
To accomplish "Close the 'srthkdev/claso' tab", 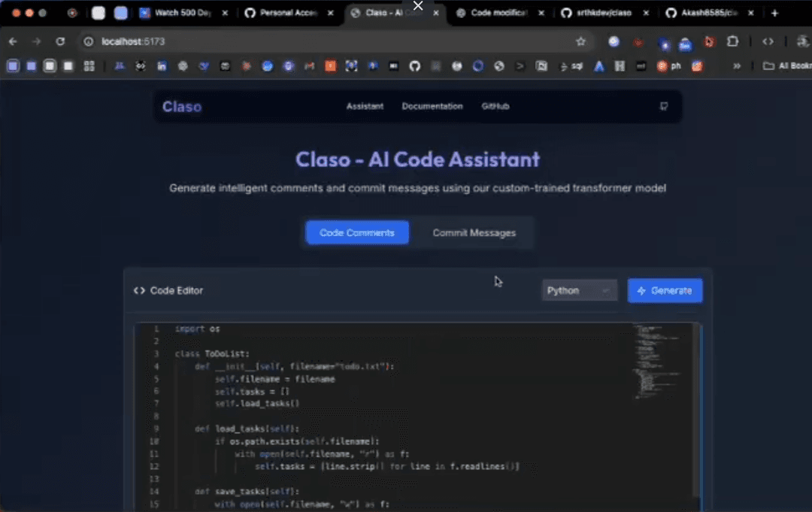I will click(x=646, y=13).
